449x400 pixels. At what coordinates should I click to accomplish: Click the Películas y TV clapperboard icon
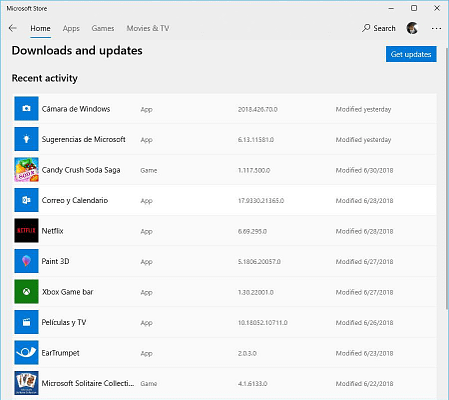point(26,322)
